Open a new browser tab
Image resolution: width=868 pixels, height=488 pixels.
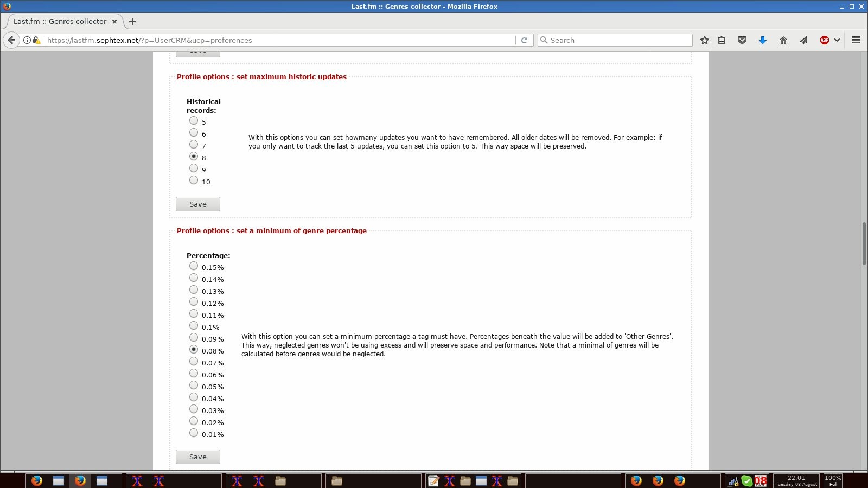click(132, 22)
